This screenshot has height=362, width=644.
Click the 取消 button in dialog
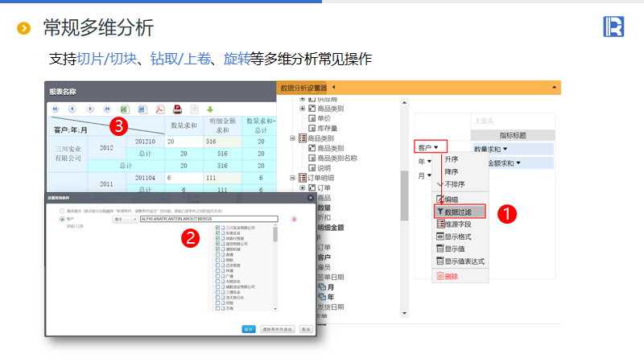point(306,329)
